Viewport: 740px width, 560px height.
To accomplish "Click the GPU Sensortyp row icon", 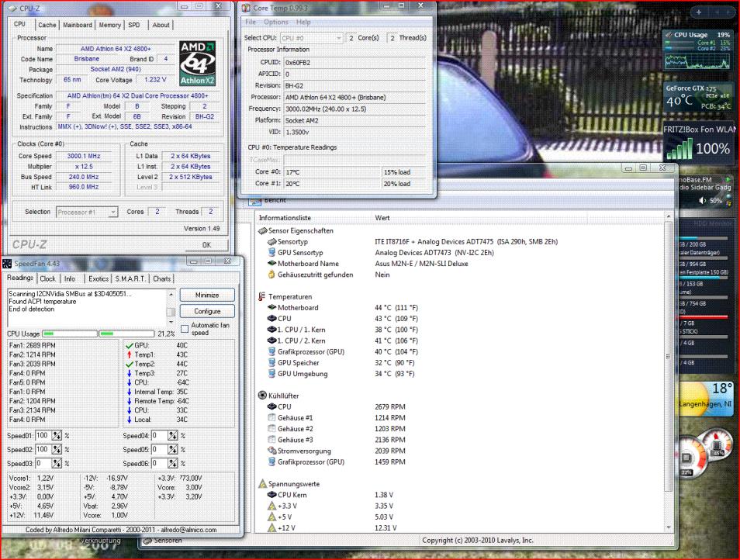I will point(271,252).
